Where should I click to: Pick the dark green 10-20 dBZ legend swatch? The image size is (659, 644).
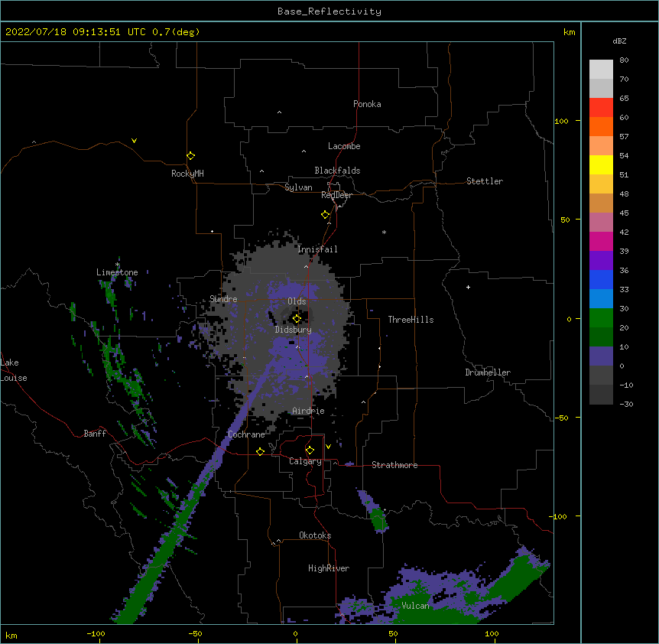coord(601,337)
